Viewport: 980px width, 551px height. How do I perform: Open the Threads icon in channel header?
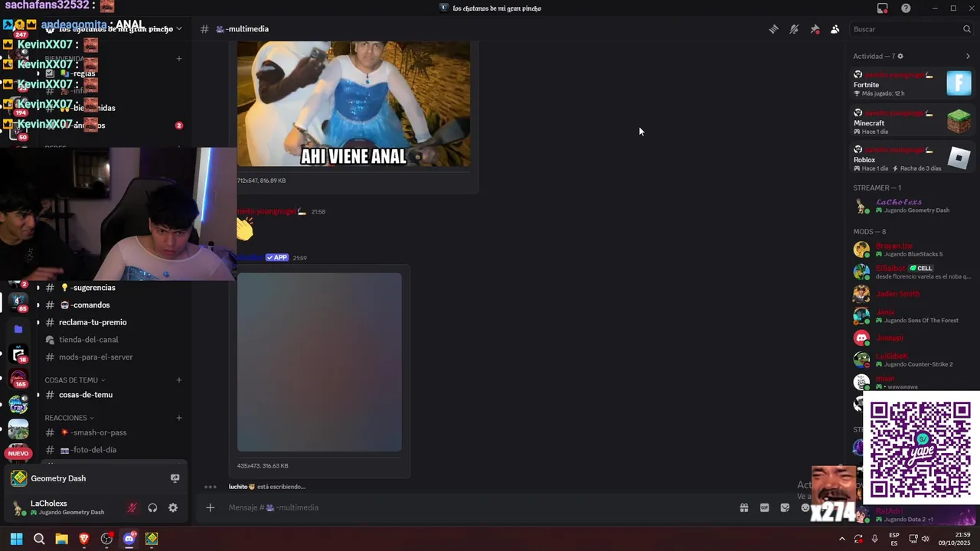coord(774,29)
